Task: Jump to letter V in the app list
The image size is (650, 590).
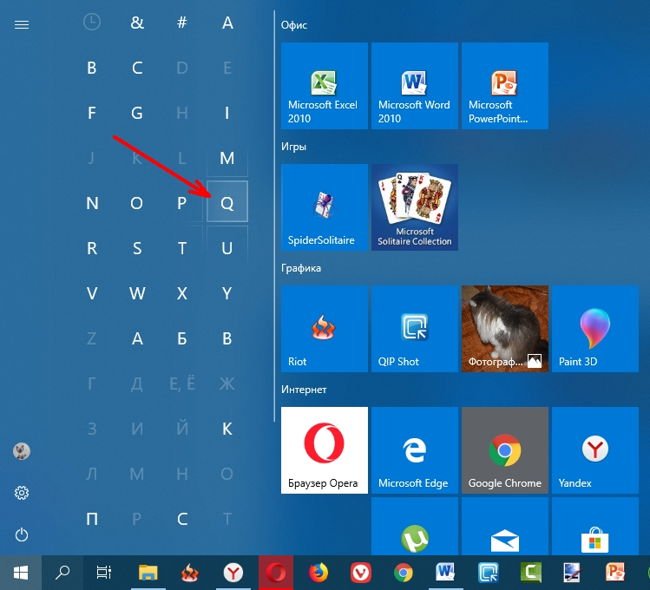Action: 92,294
